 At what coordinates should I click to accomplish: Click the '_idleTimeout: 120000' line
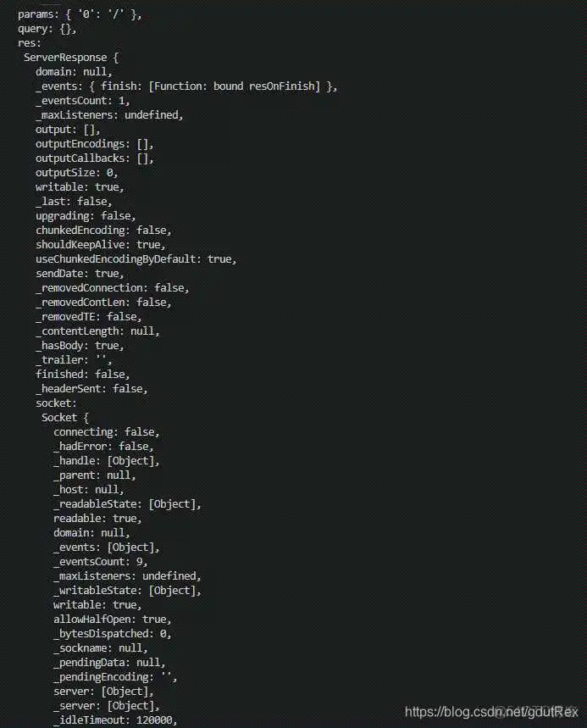click(x=115, y=720)
